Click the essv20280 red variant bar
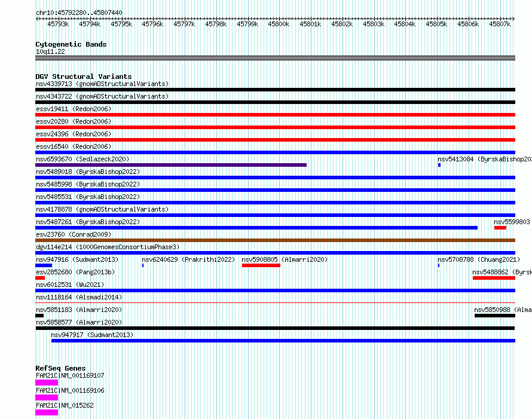 click(275, 127)
